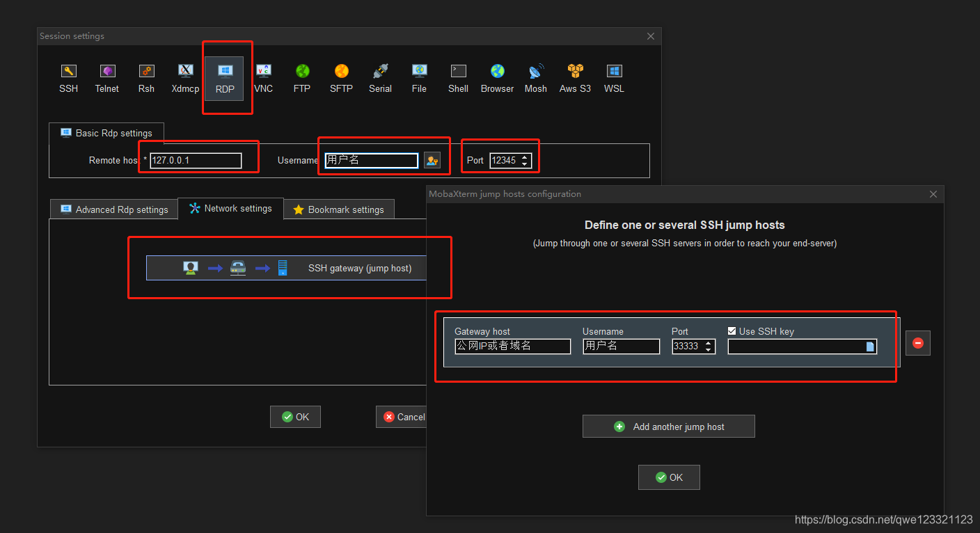Switch to Advanced Rdp settings tab
The width and height of the screenshot is (980, 533).
(x=114, y=209)
